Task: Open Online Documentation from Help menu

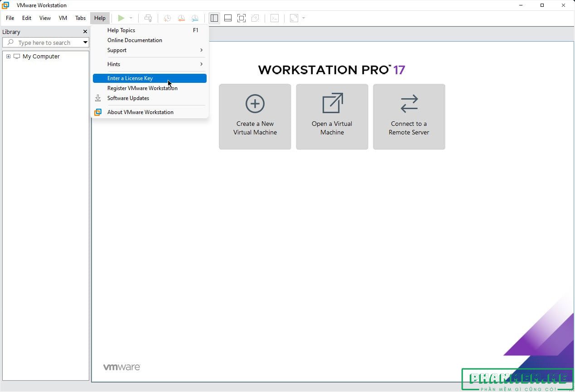Action: click(x=150, y=40)
